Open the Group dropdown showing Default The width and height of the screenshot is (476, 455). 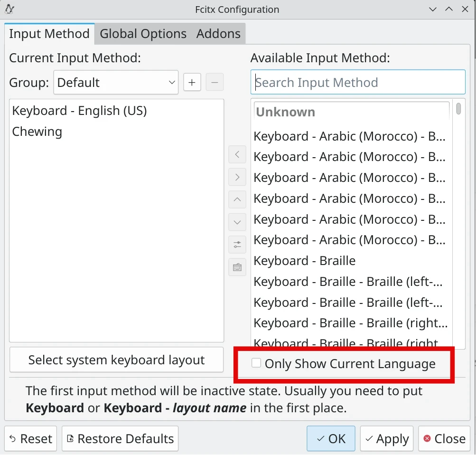[x=116, y=82]
